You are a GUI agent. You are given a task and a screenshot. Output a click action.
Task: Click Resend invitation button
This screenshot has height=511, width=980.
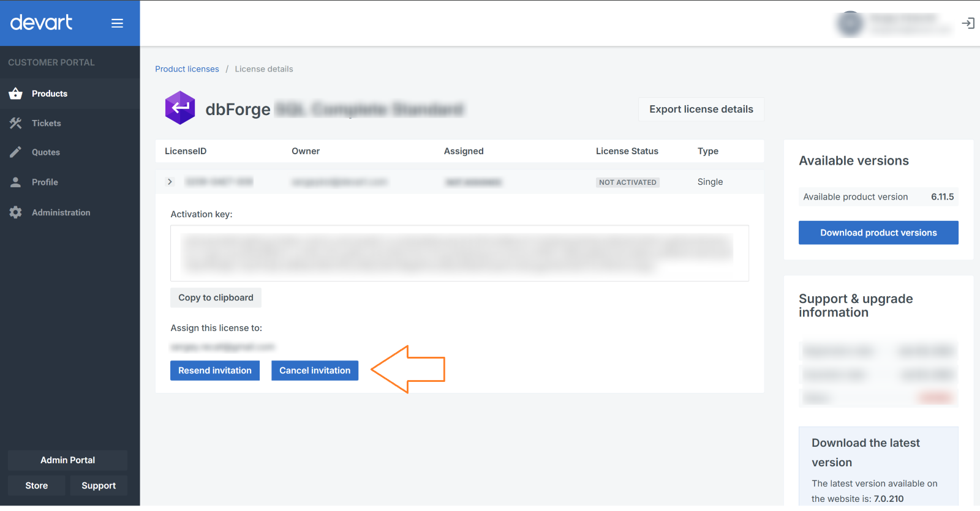pyautogui.click(x=215, y=370)
